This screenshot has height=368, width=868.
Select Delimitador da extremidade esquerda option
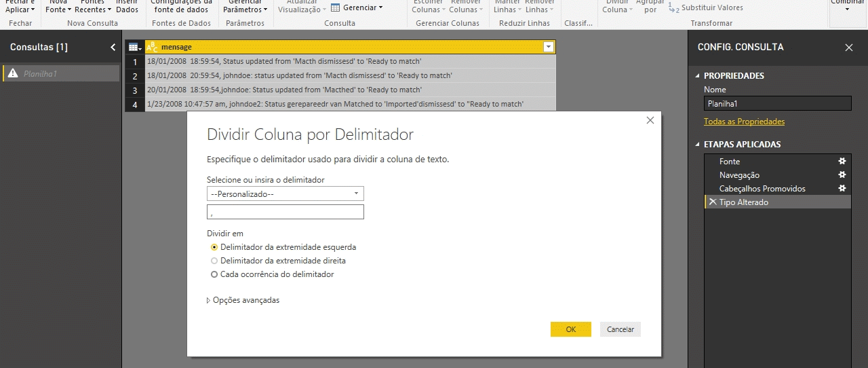(x=283, y=247)
